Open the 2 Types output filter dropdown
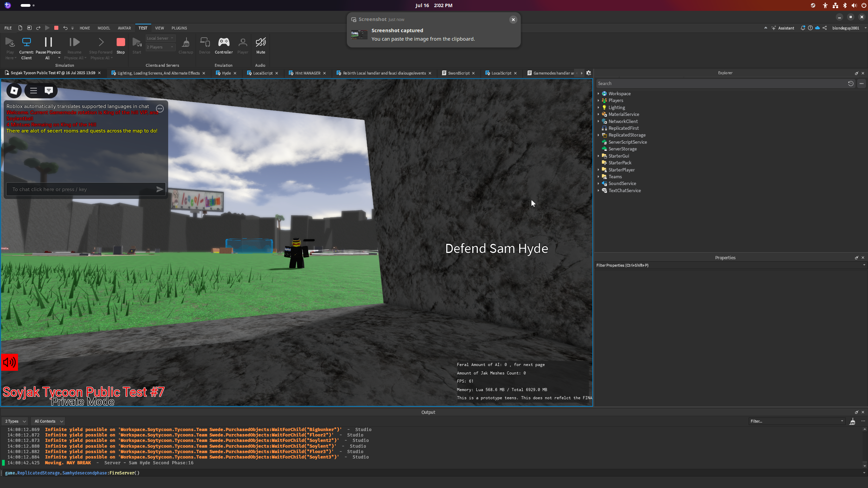 (15, 421)
